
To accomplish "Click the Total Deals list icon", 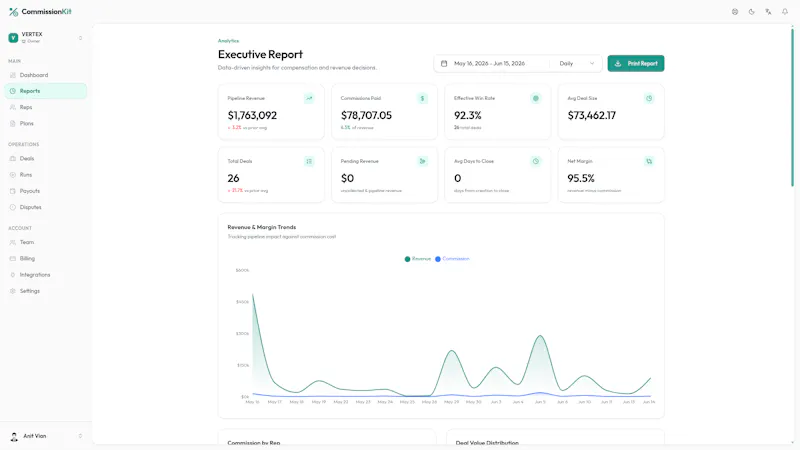I will pyautogui.click(x=309, y=161).
